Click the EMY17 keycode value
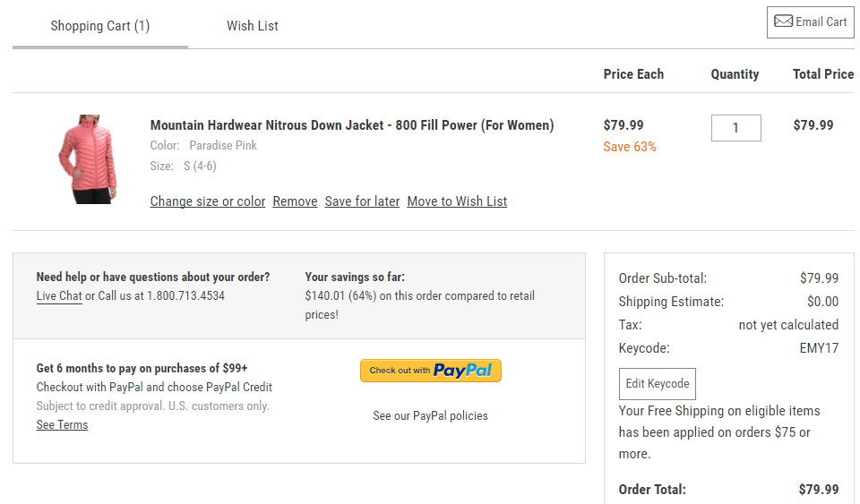Image resolution: width=860 pixels, height=504 pixels. pyautogui.click(x=819, y=348)
